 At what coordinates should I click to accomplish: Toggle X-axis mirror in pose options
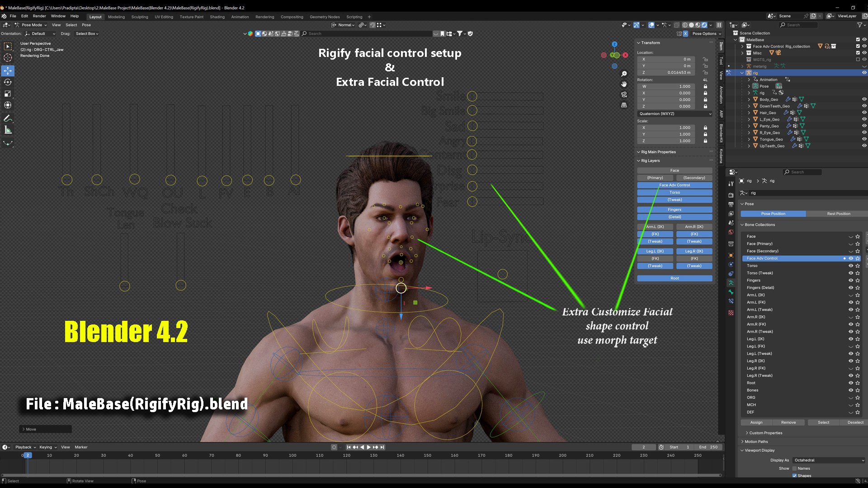click(x=685, y=33)
